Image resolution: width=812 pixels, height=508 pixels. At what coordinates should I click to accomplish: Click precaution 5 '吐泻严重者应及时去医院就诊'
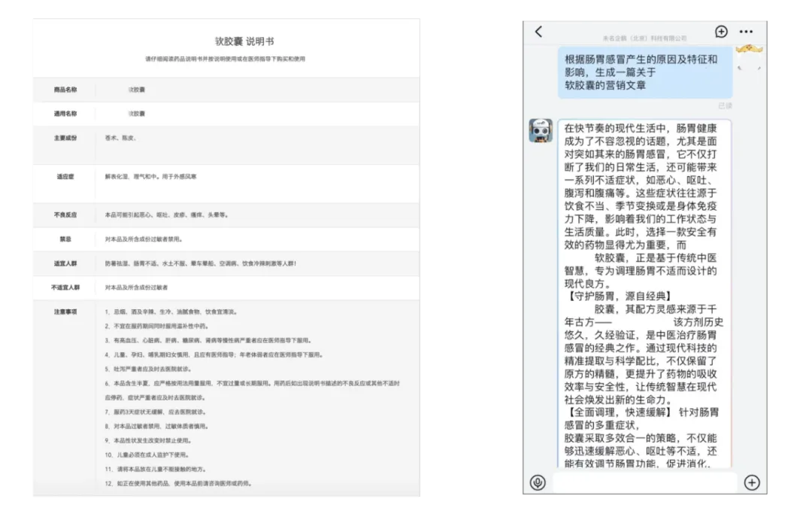(149, 369)
